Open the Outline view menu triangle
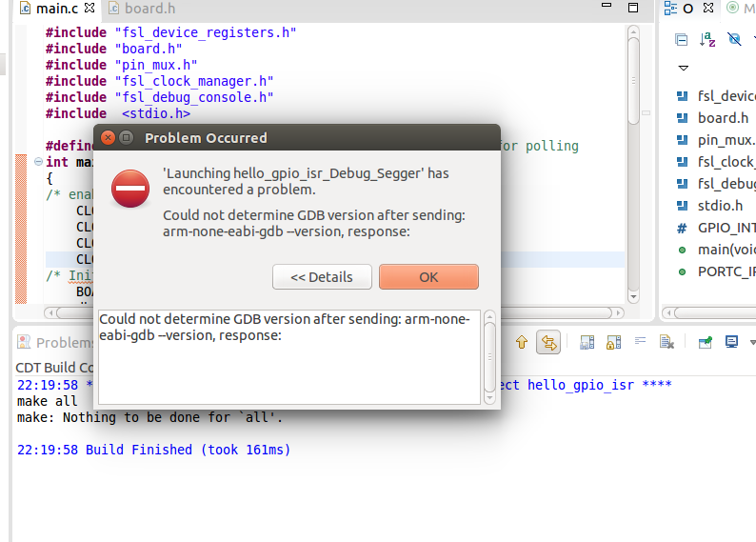Viewport: 756px width, 542px height. [x=684, y=68]
